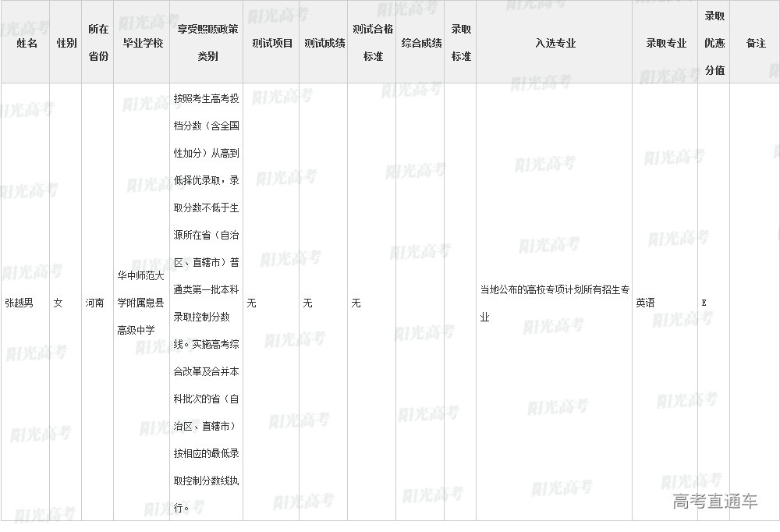The image size is (780, 532).
Task: Click the province cell 河南
Action: [94, 303]
